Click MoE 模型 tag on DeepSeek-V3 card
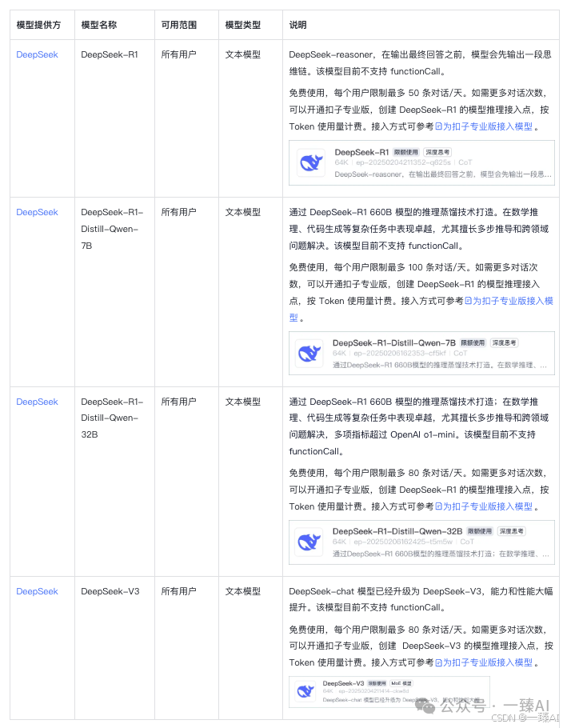Viewport: 567px width, 728px height. [x=401, y=683]
